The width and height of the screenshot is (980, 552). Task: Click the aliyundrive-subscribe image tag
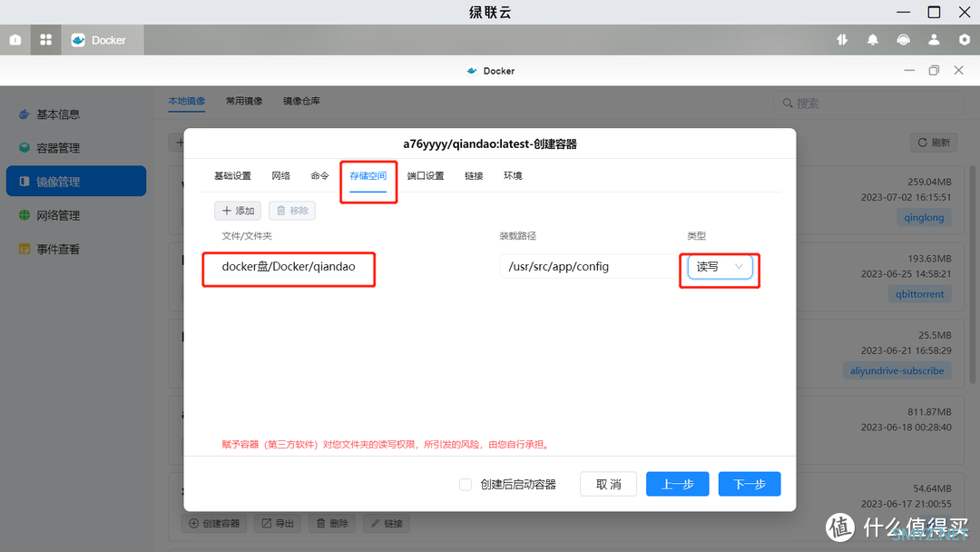(x=897, y=370)
